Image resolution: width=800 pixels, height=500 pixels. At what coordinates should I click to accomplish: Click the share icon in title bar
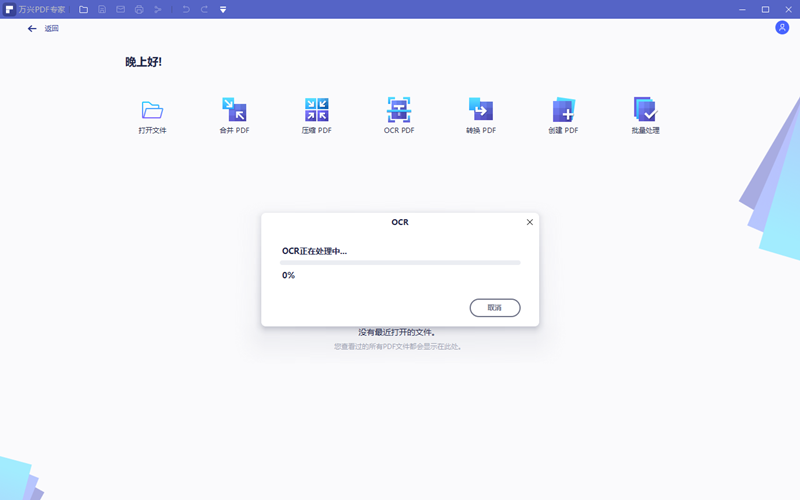pos(158,9)
